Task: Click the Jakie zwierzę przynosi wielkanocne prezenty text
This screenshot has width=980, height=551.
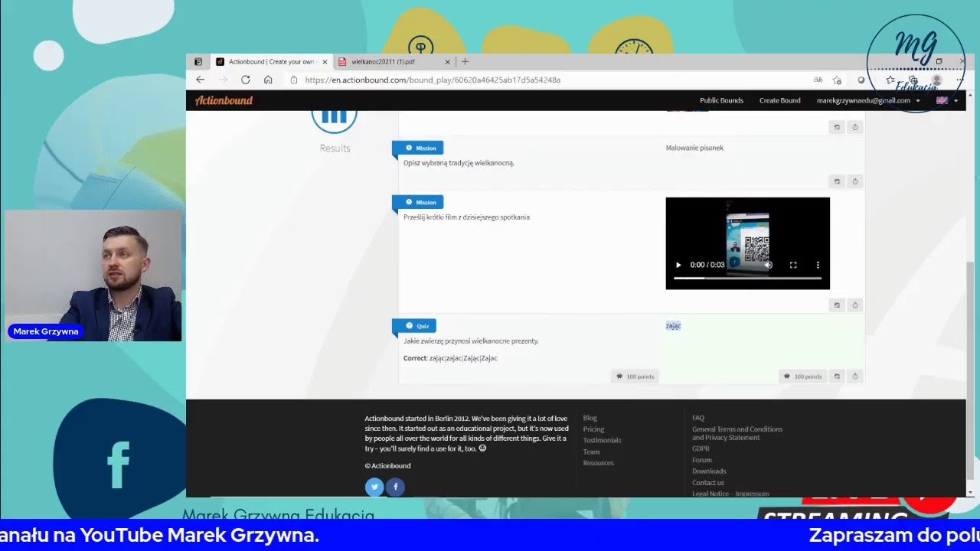Action: click(x=471, y=341)
